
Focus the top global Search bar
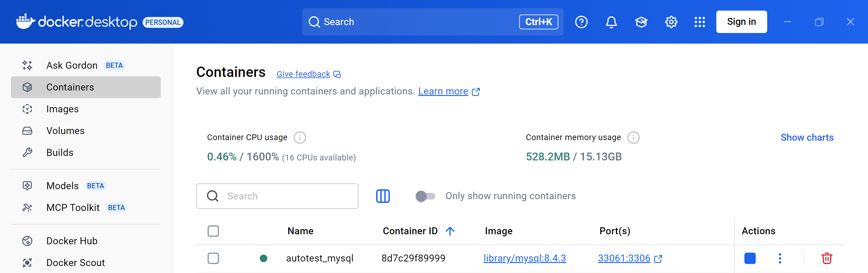tap(433, 22)
